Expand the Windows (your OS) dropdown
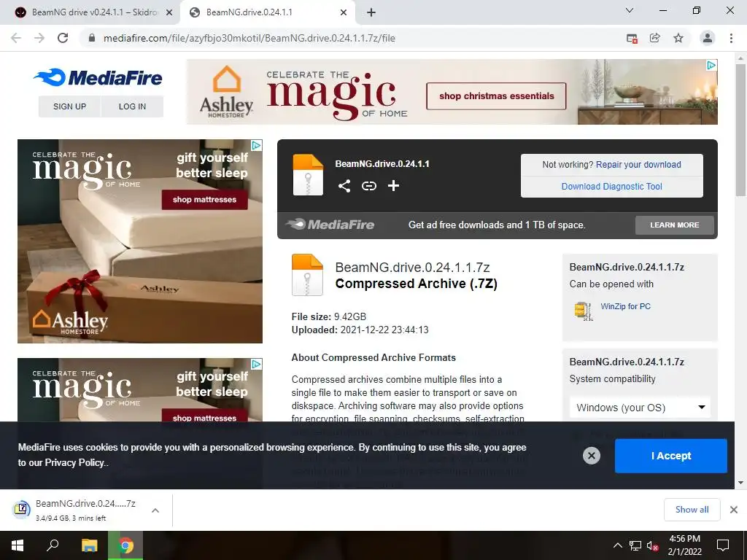Screen dimensions: 747x560 tap(640, 407)
